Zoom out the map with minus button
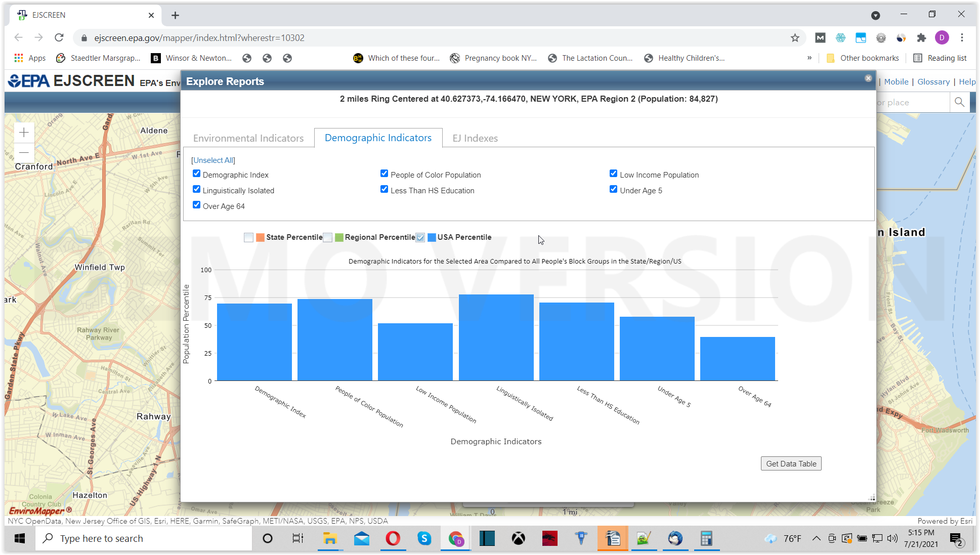The width and height of the screenshot is (980, 555). [x=24, y=152]
